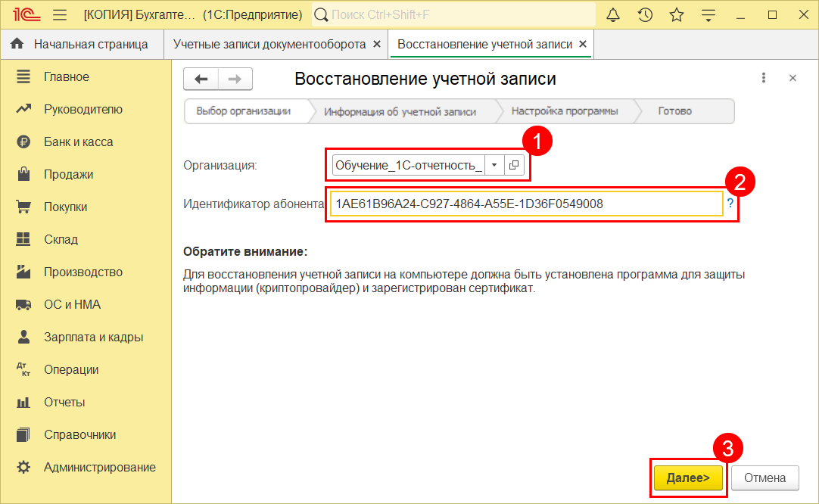This screenshot has width=819, height=504.
Task: Click the Обратите внимание: heading
Action: pos(245,252)
